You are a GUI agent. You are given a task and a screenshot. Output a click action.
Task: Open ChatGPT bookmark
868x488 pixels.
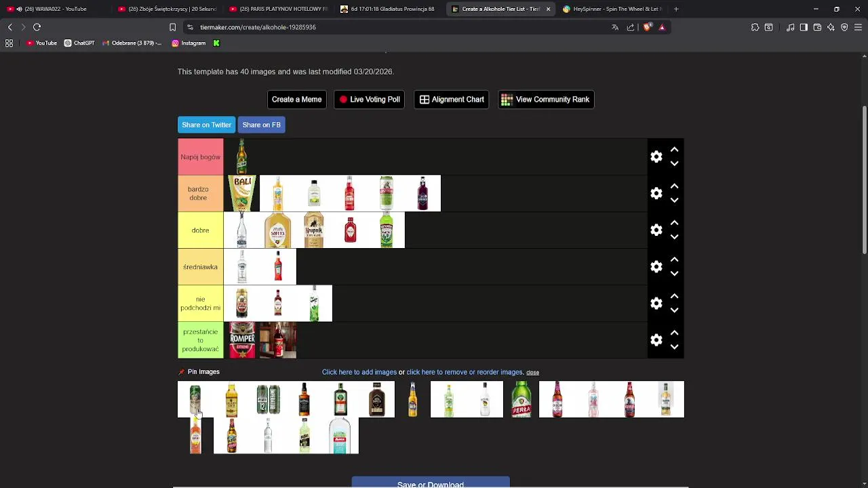click(79, 43)
